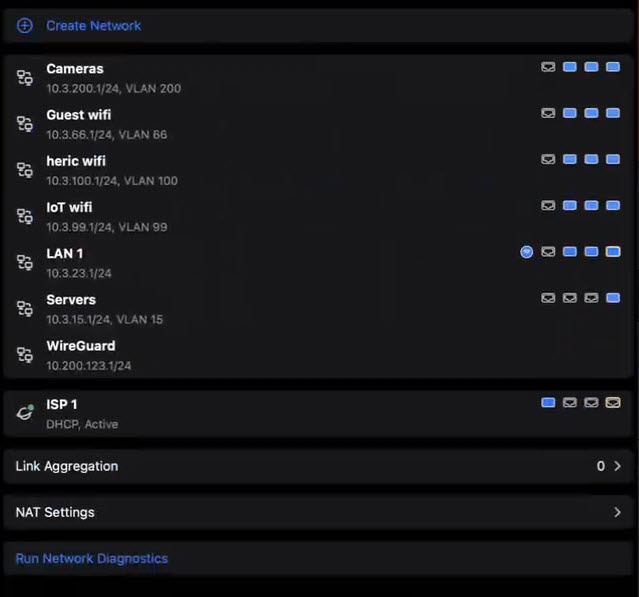Open the IoT wifi network entry

point(70,207)
